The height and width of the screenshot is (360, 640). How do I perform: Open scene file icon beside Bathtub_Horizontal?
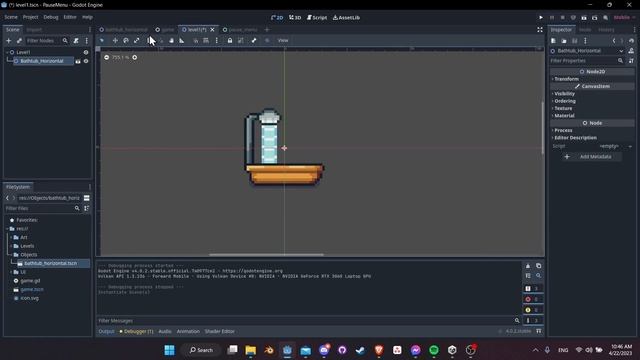click(x=78, y=61)
